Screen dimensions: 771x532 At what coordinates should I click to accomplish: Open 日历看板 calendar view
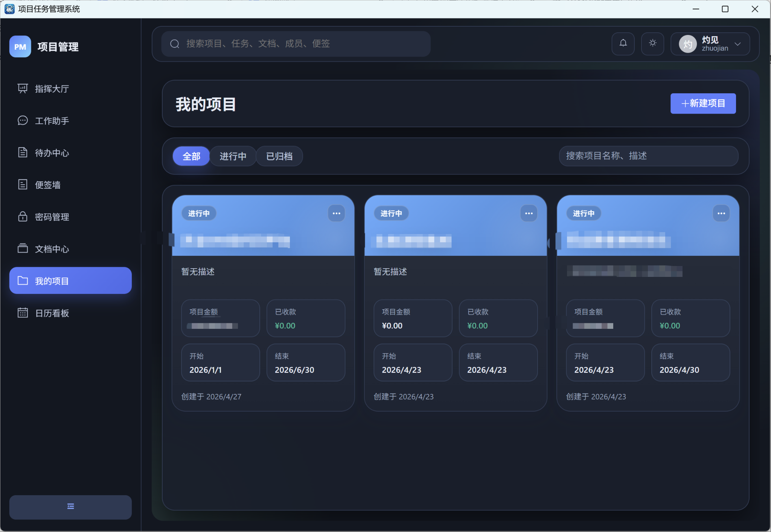(52, 313)
